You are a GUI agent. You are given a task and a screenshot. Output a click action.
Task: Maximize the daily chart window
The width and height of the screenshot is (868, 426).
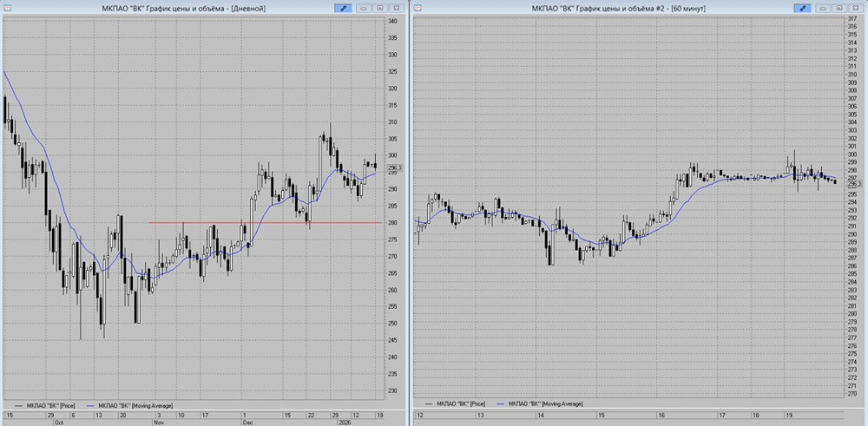[380, 8]
